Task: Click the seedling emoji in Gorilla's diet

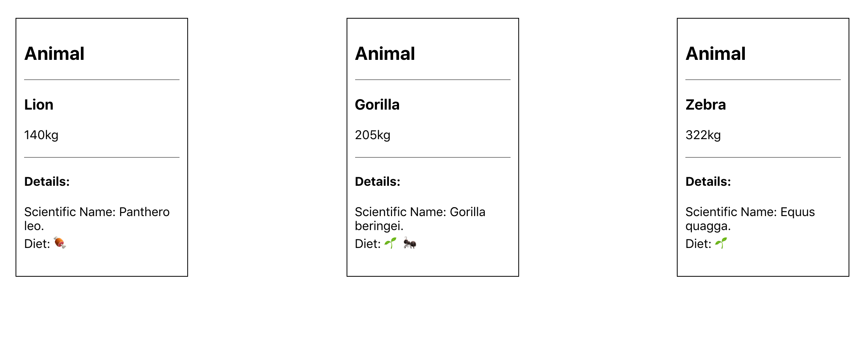Action: click(390, 243)
